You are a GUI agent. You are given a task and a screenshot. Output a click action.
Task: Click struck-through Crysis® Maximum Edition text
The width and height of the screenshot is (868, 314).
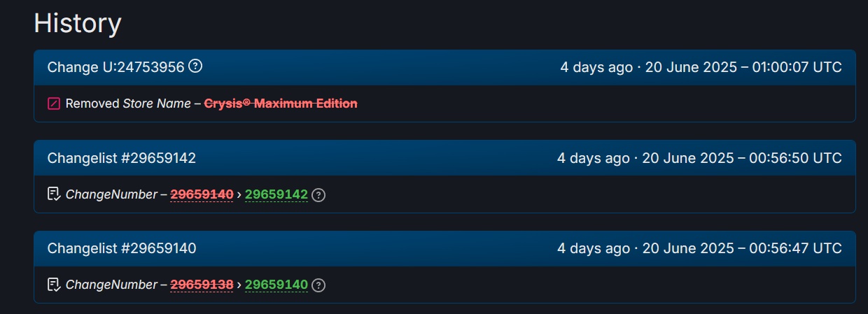tap(281, 104)
